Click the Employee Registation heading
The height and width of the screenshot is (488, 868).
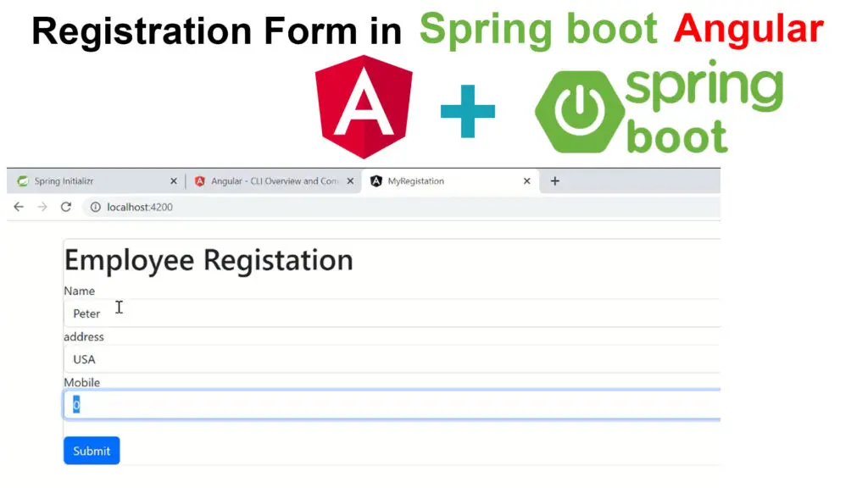[x=209, y=260]
